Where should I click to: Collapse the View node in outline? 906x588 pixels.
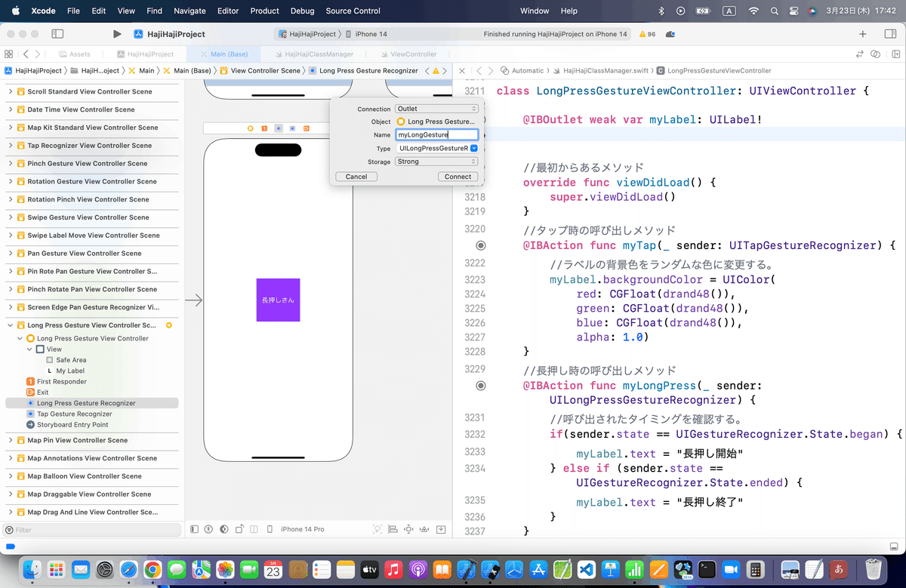click(30, 349)
